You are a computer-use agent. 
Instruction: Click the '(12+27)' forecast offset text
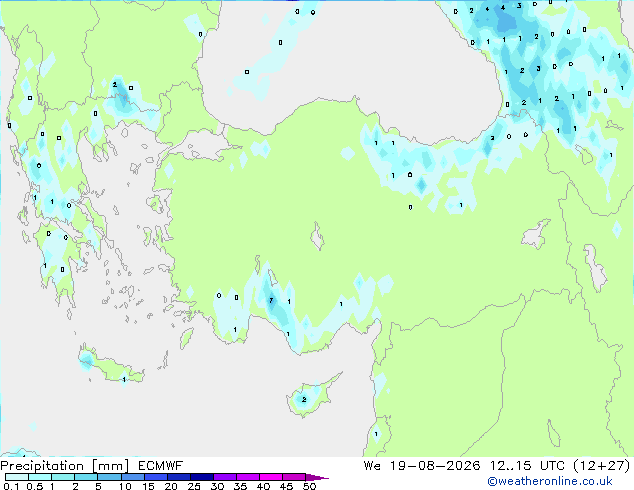click(602, 466)
